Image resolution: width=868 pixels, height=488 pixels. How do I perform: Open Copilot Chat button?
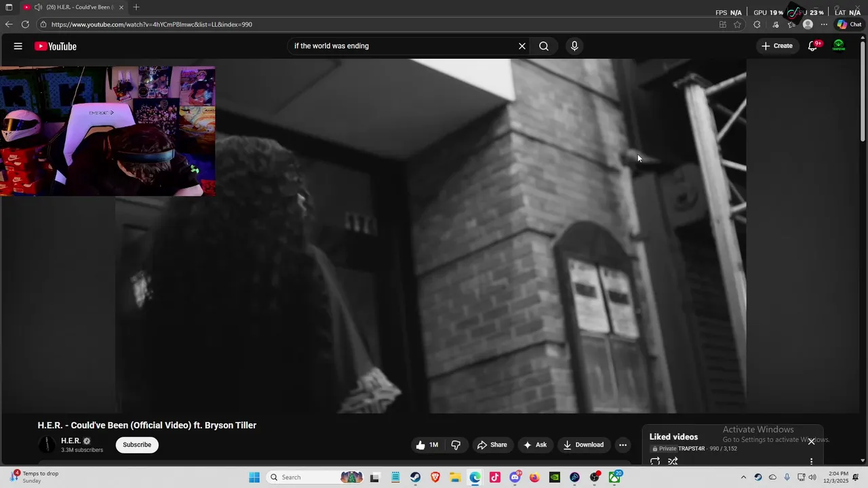coord(849,24)
